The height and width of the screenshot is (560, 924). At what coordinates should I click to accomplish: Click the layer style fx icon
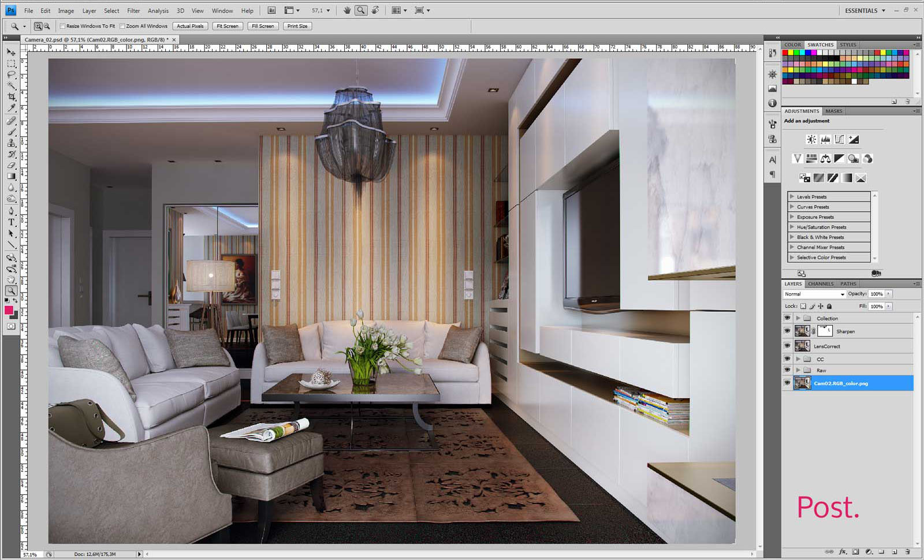click(843, 552)
